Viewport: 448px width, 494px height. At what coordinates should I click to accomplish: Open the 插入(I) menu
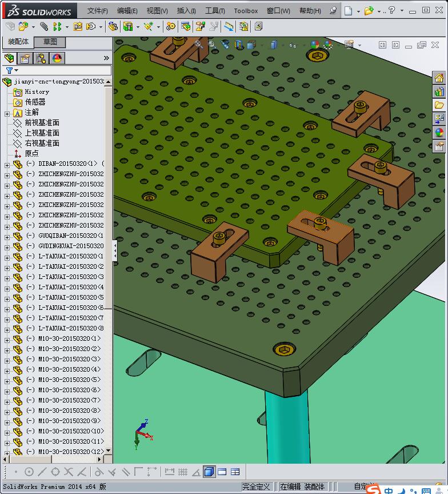(186, 11)
